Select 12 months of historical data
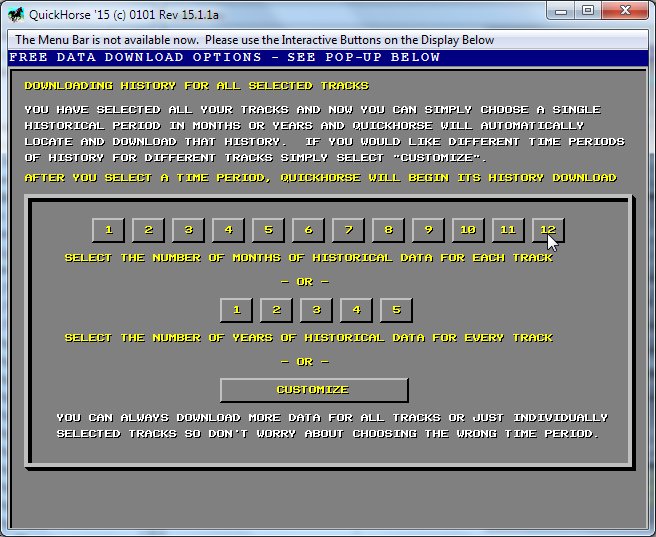 coord(548,230)
